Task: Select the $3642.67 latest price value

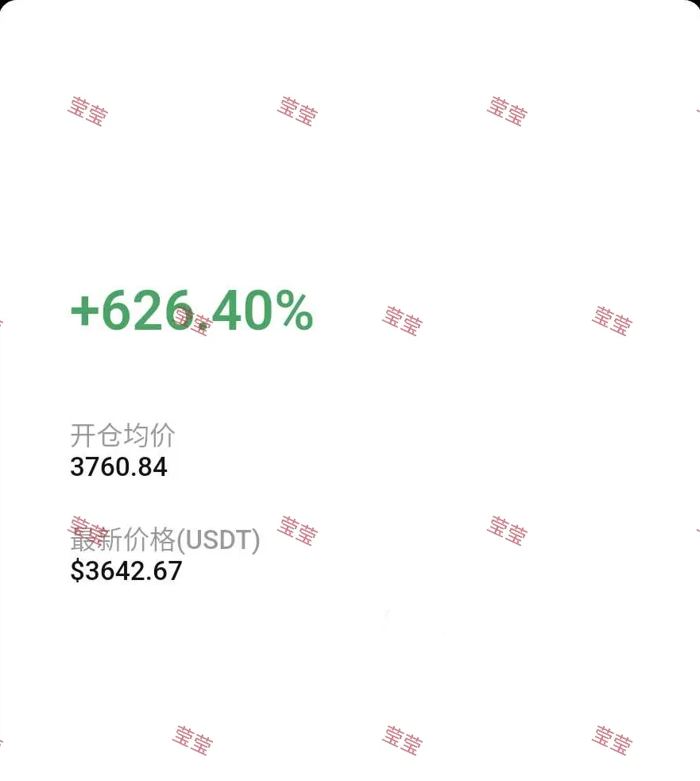Action: coord(126,570)
